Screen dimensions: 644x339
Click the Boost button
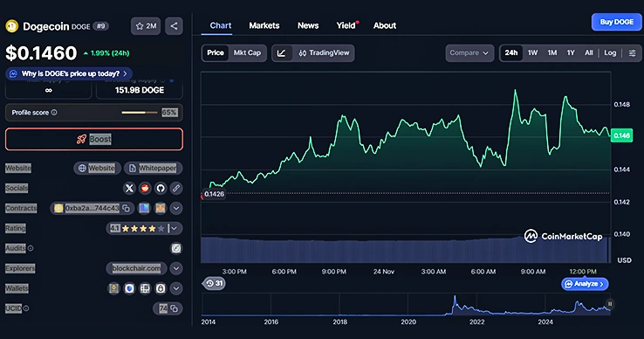coord(94,139)
